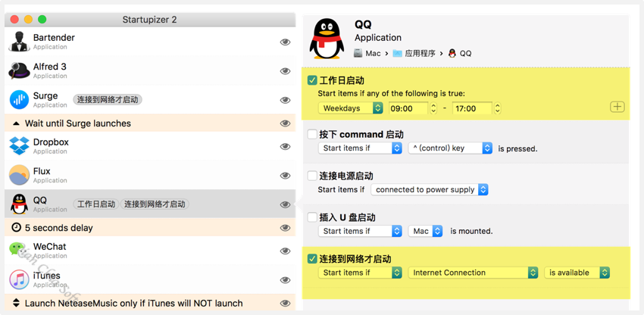Toggle eye for Wait until Surge launches
The image size is (644, 315).
point(285,123)
